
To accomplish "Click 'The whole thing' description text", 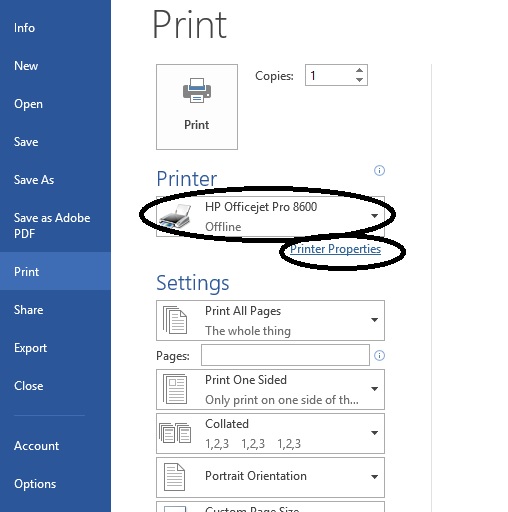I will [x=248, y=331].
